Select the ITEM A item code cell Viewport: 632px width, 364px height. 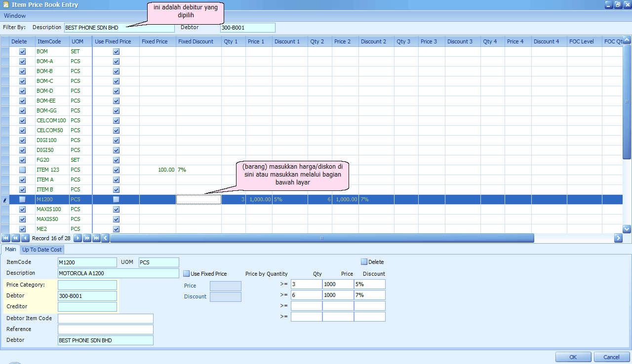coord(52,180)
